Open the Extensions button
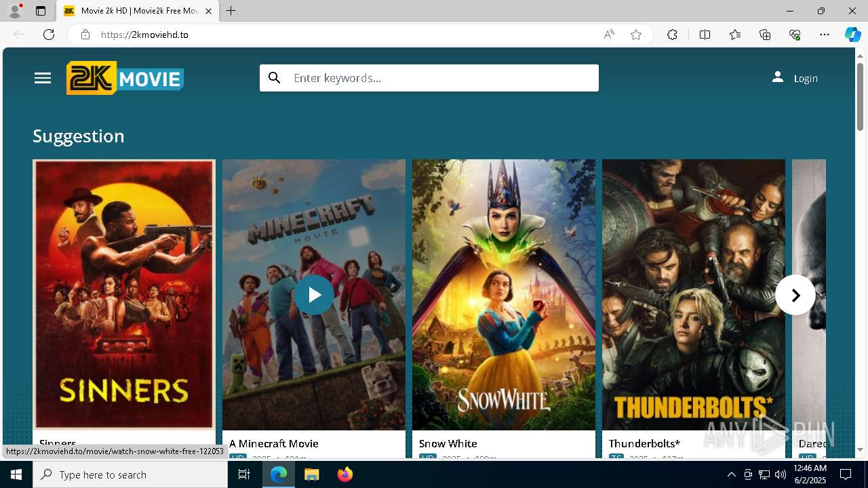Image resolution: width=868 pixels, height=488 pixels. (672, 35)
